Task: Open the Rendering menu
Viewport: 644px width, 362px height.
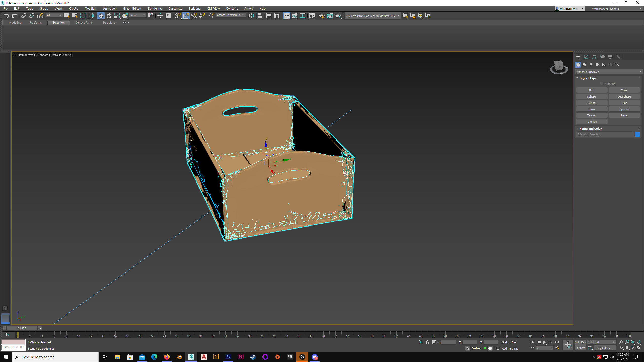Action: point(155,8)
